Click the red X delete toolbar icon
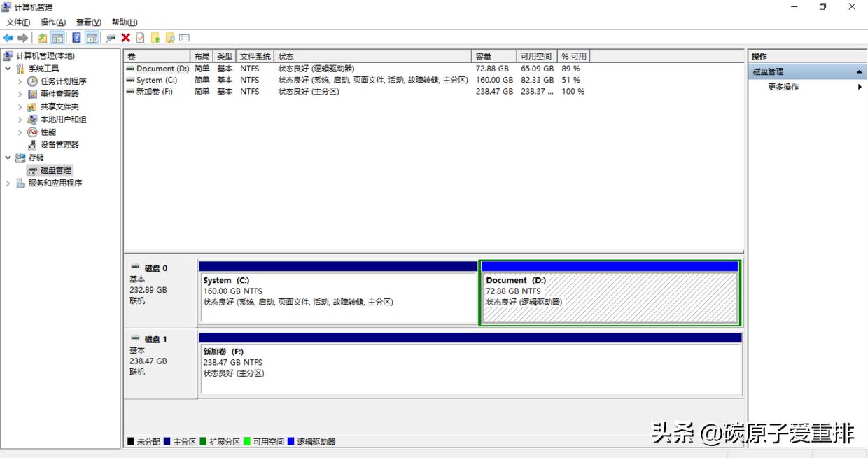Image resolution: width=868 pixels, height=458 pixels. pos(126,38)
